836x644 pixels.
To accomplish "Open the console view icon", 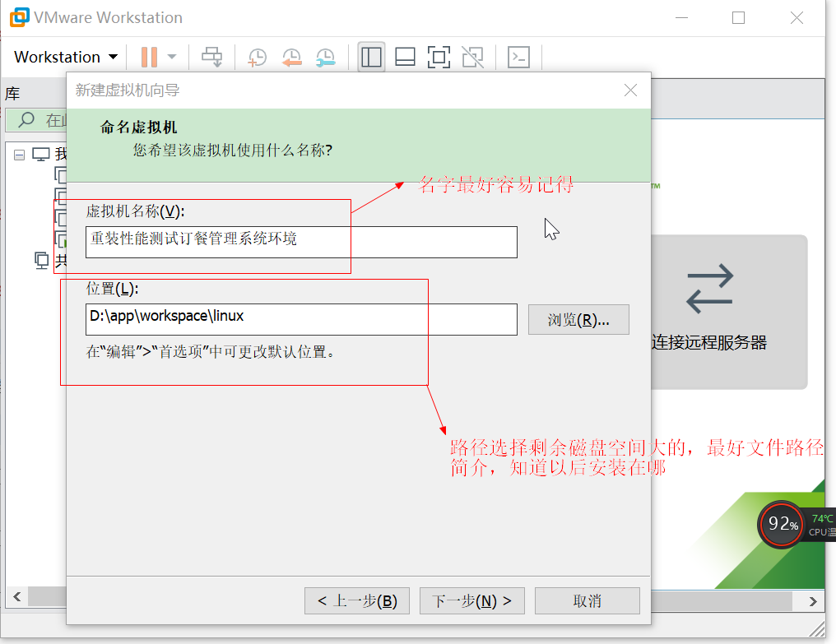I will (518, 57).
